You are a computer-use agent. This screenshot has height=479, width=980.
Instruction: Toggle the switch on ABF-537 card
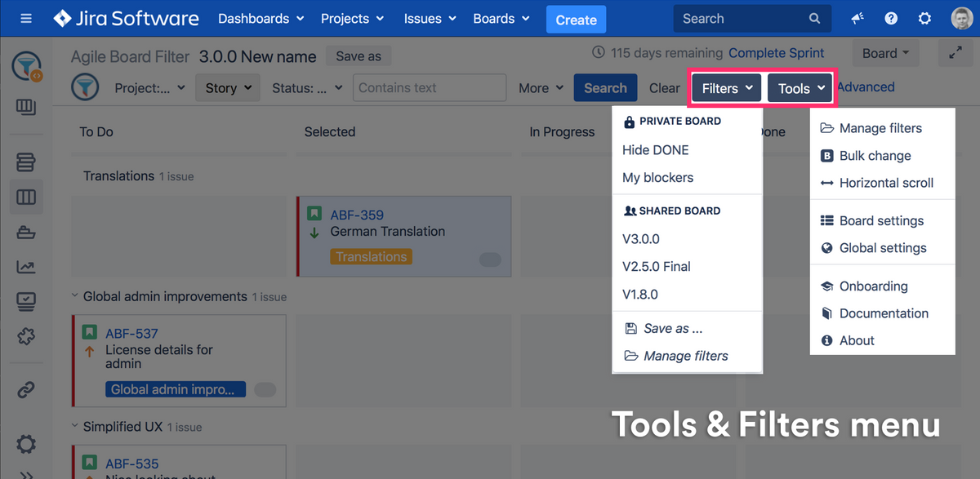[x=265, y=390]
